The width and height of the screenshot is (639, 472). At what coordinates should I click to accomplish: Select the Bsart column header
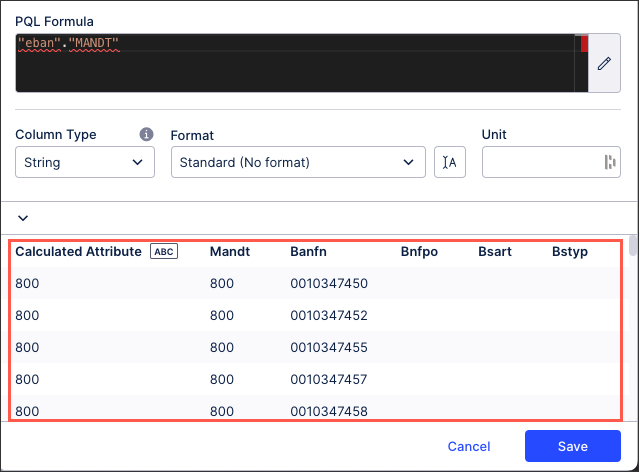494,251
